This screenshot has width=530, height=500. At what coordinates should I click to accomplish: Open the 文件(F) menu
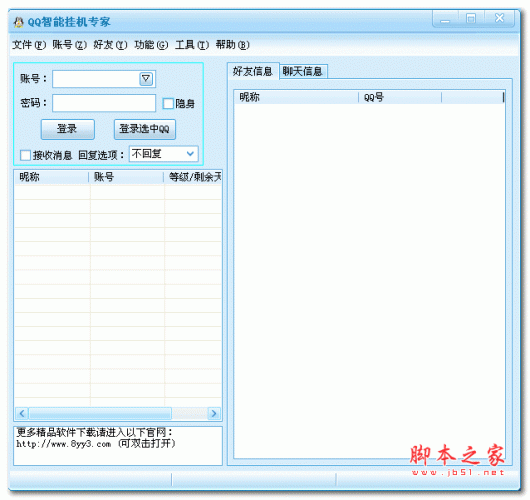pos(29,45)
